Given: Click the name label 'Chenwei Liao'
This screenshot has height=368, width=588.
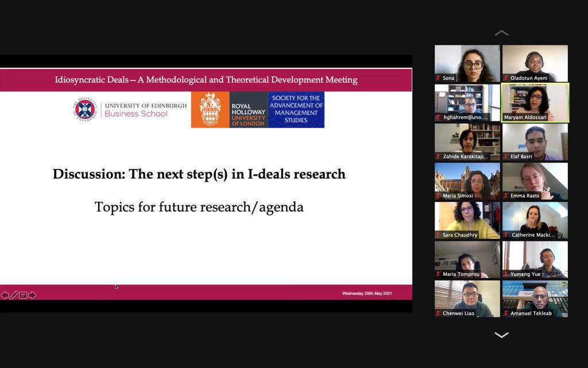Looking at the screenshot, I should click(459, 313).
